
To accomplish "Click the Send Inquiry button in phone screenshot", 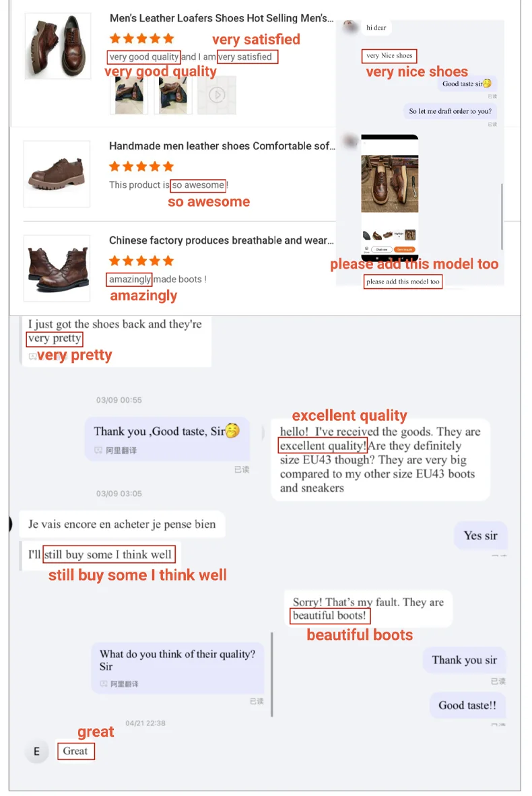I will pos(405,249).
